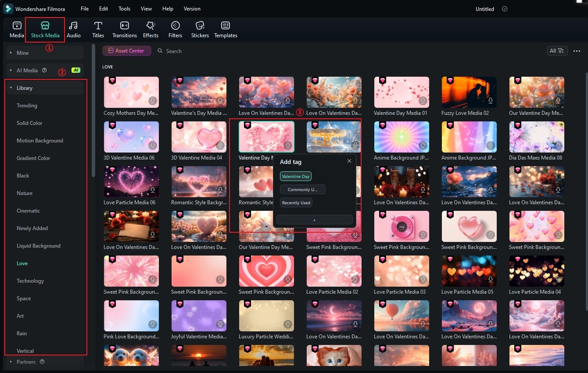Open the Tools menu
Viewport: 588px width, 373px height.
(125, 9)
